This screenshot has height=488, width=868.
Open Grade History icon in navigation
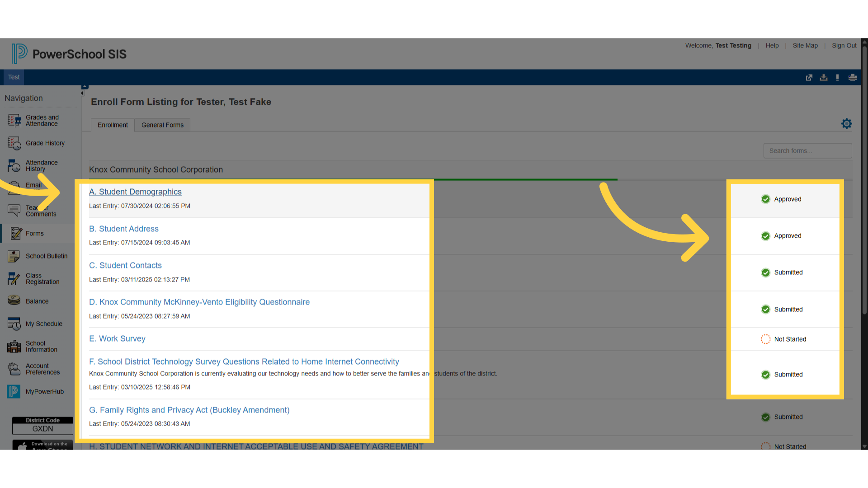tap(14, 143)
